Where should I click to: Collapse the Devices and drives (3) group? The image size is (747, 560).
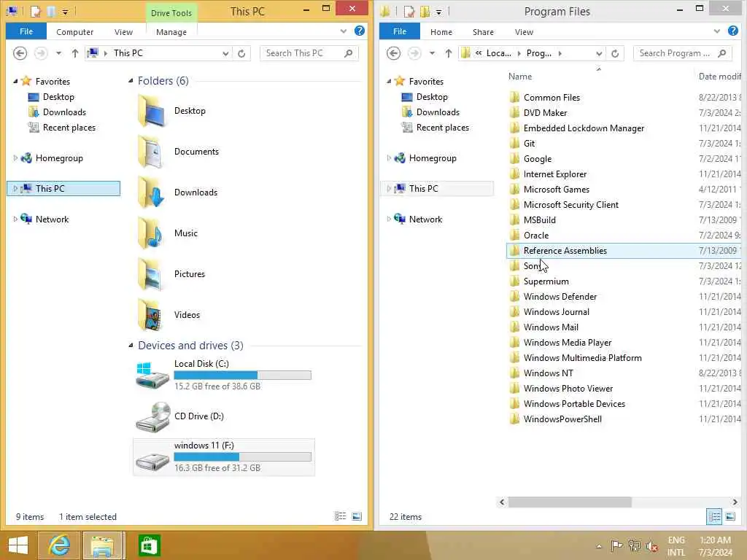pyautogui.click(x=131, y=345)
